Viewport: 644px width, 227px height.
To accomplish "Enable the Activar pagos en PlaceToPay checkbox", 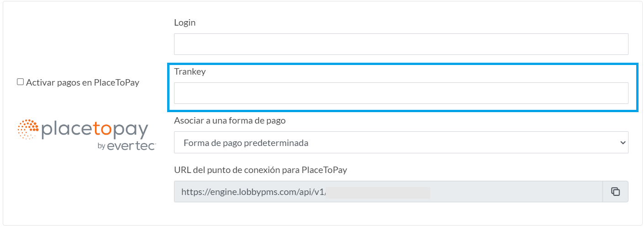I will coord(21,82).
